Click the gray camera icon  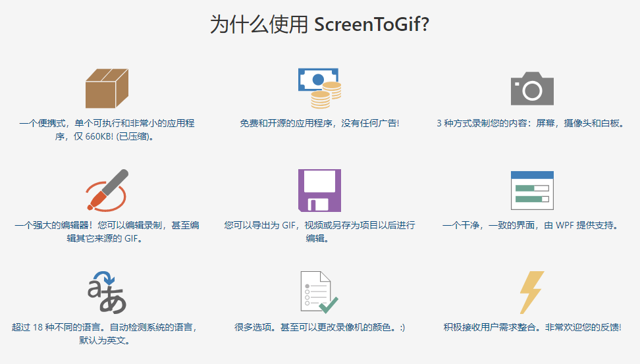(532, 89)
